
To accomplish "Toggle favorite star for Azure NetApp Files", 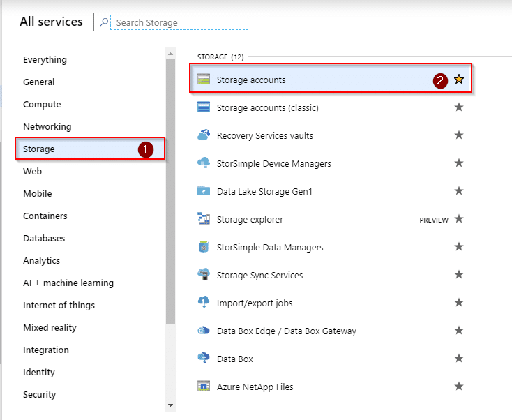I will 459,386.
